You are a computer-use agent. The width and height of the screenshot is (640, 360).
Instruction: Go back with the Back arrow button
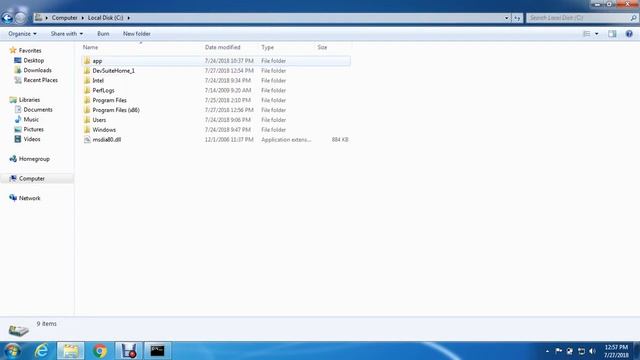(x=7, y=18)
